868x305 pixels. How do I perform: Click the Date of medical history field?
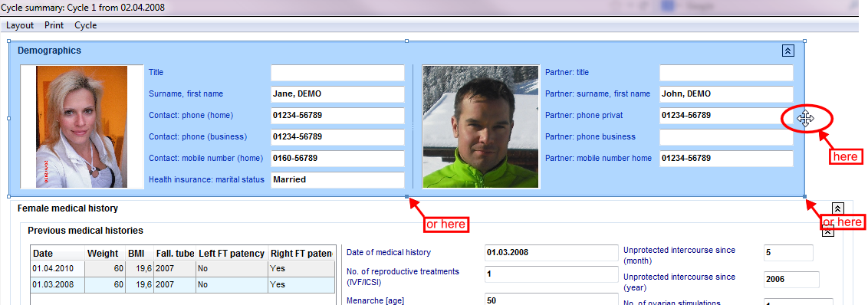[551, 252]
